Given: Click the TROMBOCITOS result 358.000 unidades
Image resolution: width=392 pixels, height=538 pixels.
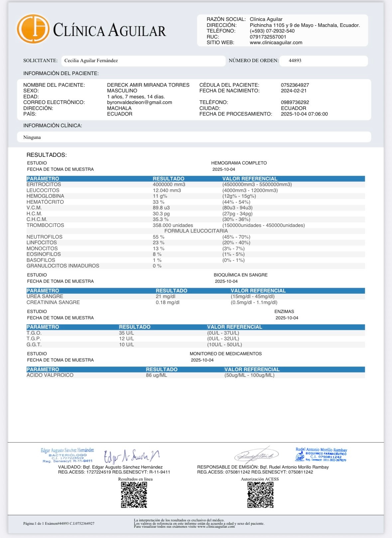Looking at the screenshot, I should pyautogui.click(x=173, y=225).
